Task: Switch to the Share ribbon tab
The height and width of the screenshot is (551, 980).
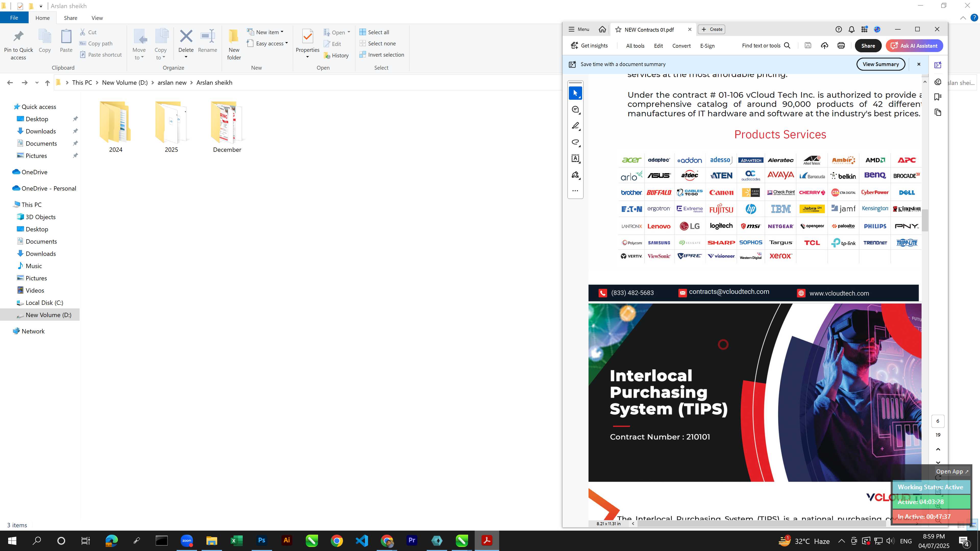Action: tap(70, 18)
